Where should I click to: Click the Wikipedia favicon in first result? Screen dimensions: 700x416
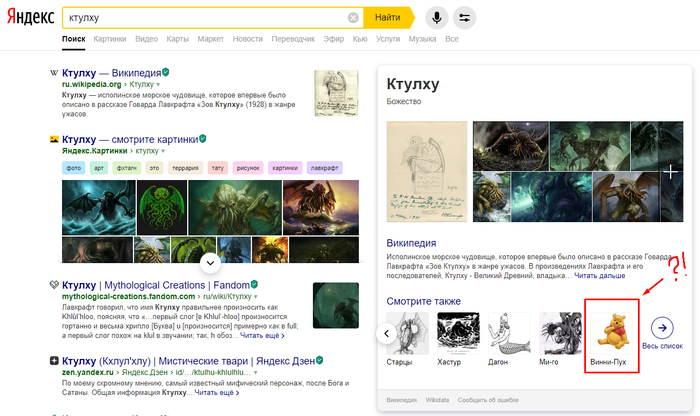pos(54,74)
